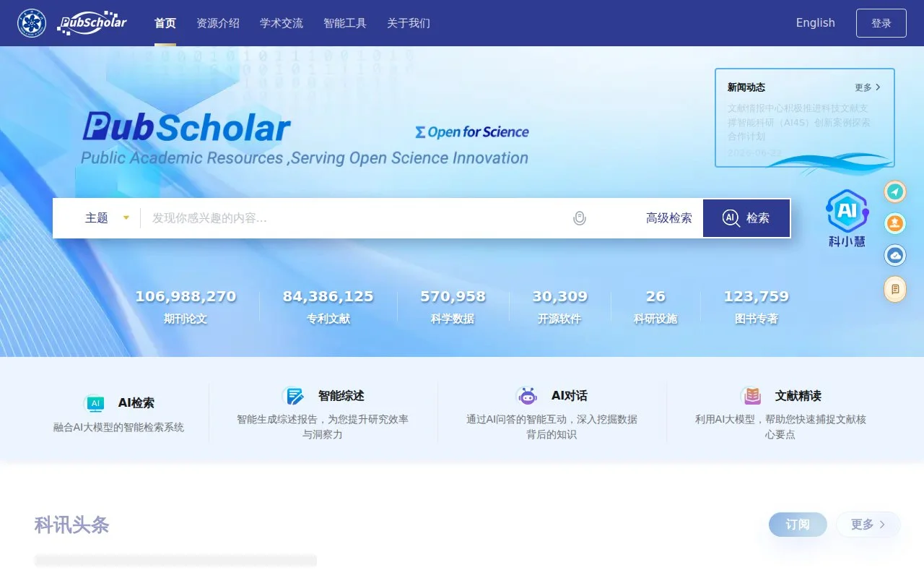
Task: Click the 检索 search button
Action: (746, 218)
